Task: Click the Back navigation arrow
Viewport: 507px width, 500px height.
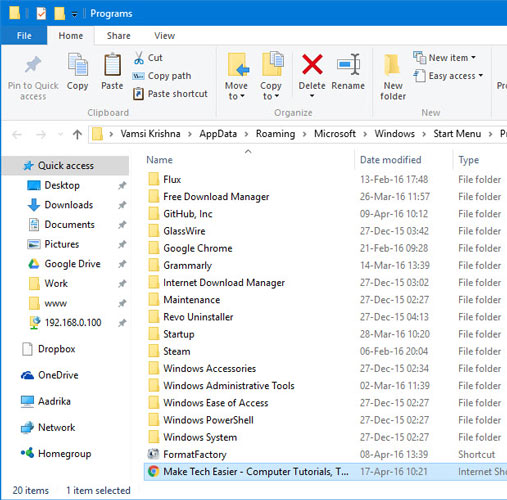Action: pyautogui.click(x=17, y=135)
